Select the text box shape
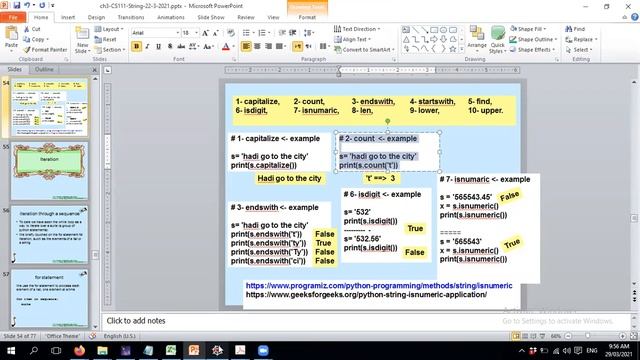The image size is (640, 360). [x=406, y=30]
